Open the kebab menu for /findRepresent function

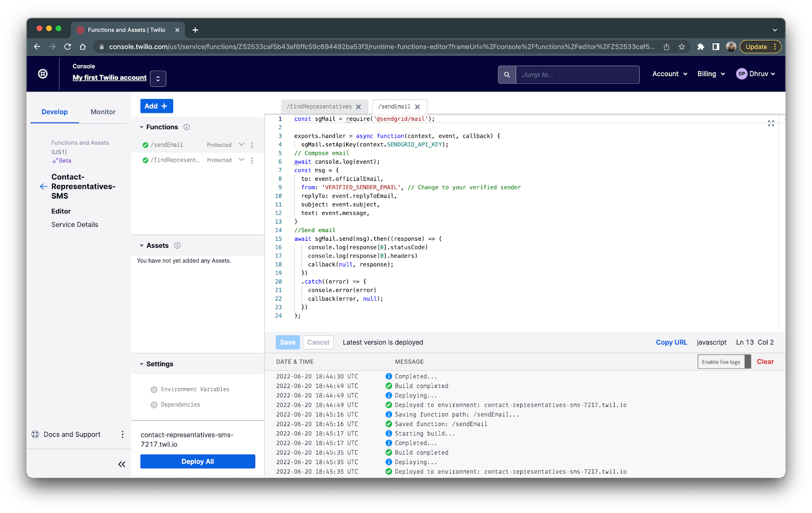pyautogui.click(x=252, y=160)
